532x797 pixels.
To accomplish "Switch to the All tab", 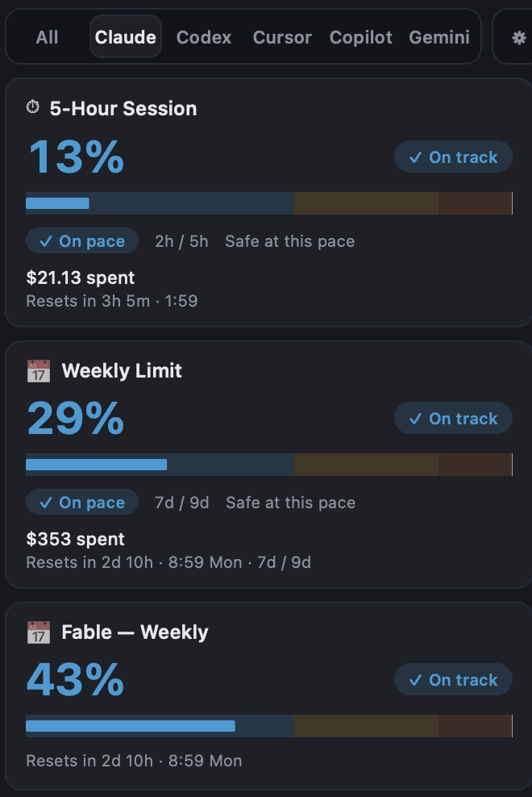I will [47, 36].
